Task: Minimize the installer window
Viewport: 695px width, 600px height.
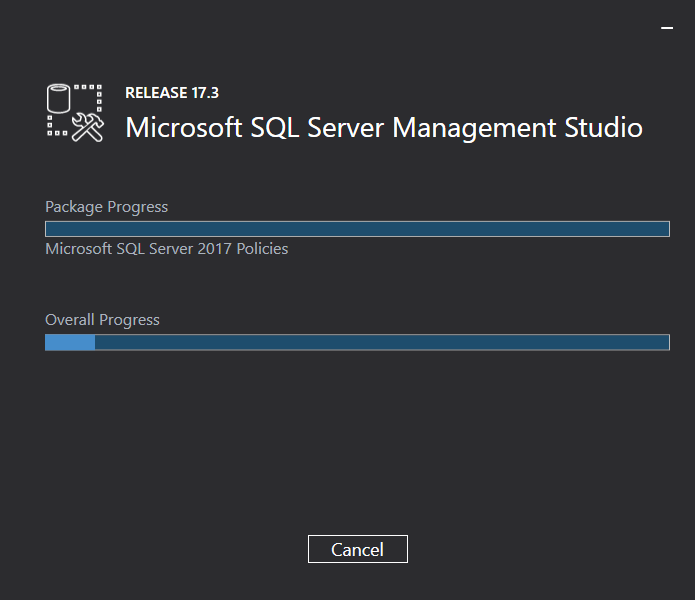Action: tap(667, 29)
